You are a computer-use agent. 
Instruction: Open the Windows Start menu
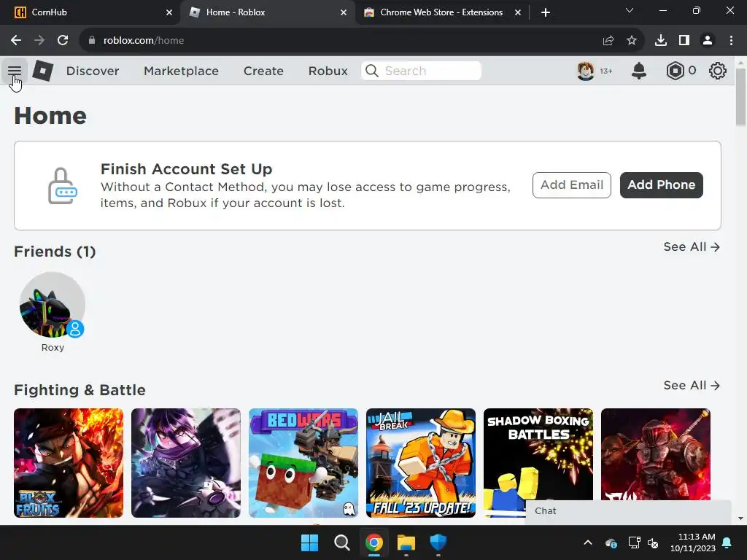click(309, 542)
